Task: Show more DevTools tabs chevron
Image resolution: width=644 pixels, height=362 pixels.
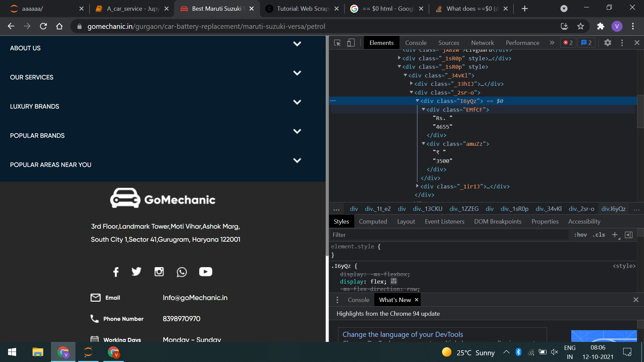Action: [x=552, y=43]
